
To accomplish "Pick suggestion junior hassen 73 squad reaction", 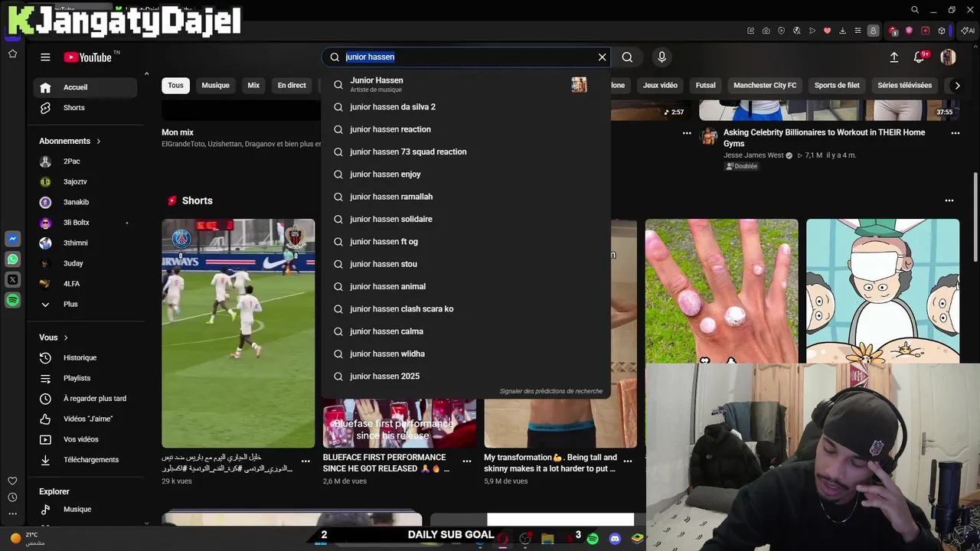I will tap(465, 152).
